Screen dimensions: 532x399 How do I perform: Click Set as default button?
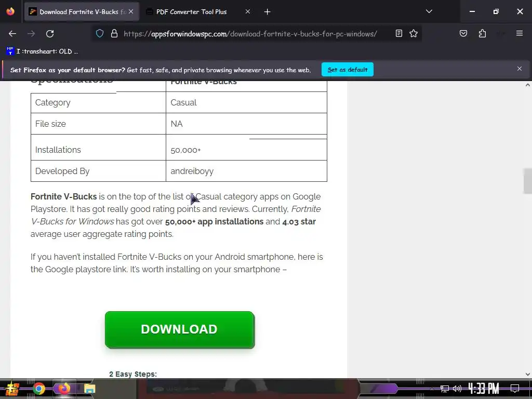(348, 70)
